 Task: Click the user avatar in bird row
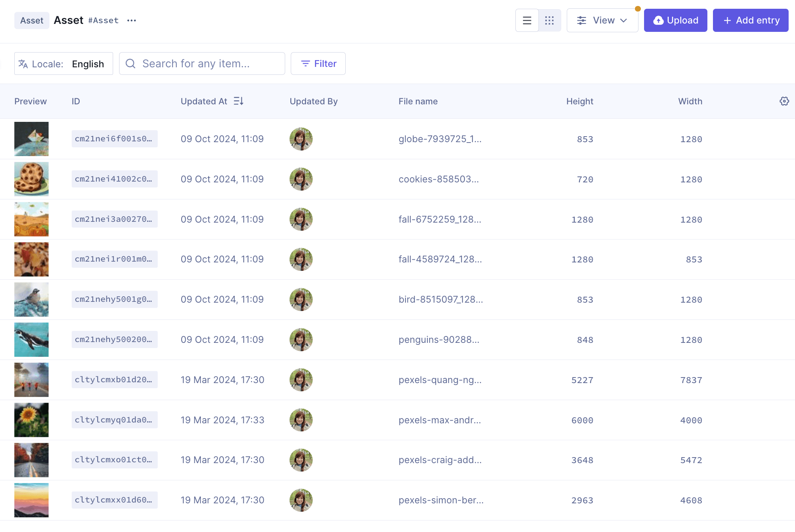[301, 299]
